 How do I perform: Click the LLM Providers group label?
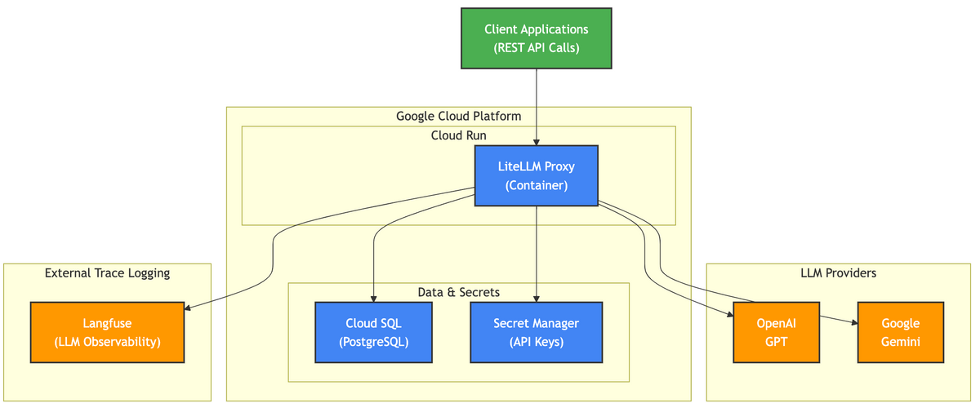(838, 272)
